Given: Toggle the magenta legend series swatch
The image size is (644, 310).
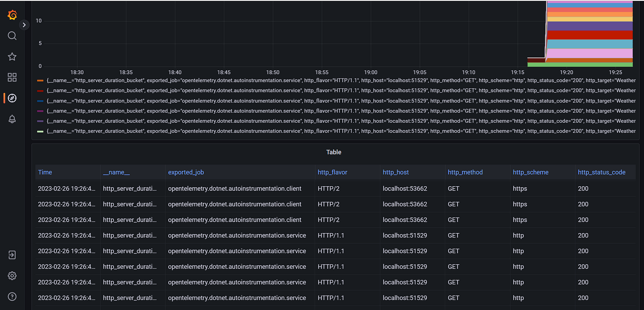Looking at the screenshot, I should (40, 111).
